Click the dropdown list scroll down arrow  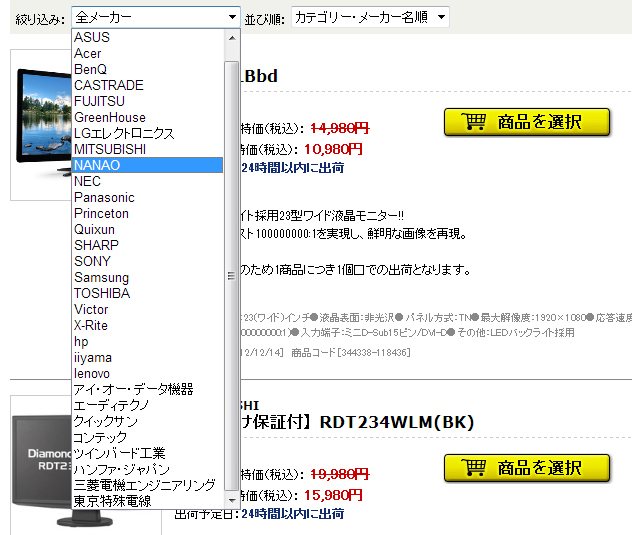coord(232,500)
